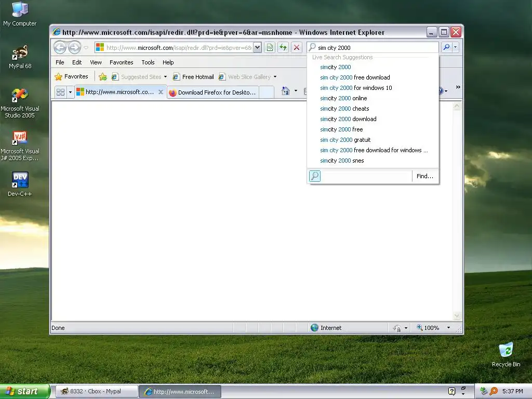This screenshot has width=532, height=399.
Task: Select suggestion 'simcity 2000'
Action: tap(373, 67)
